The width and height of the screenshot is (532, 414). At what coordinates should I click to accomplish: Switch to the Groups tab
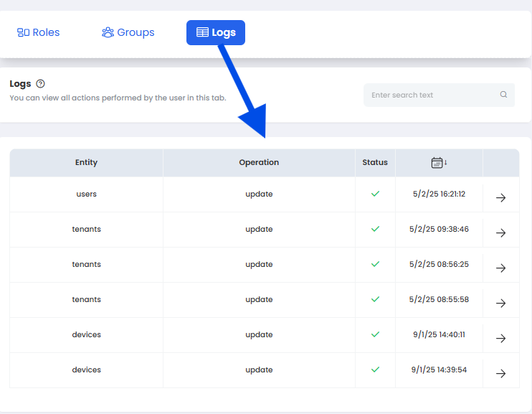(x=128, y=32)
